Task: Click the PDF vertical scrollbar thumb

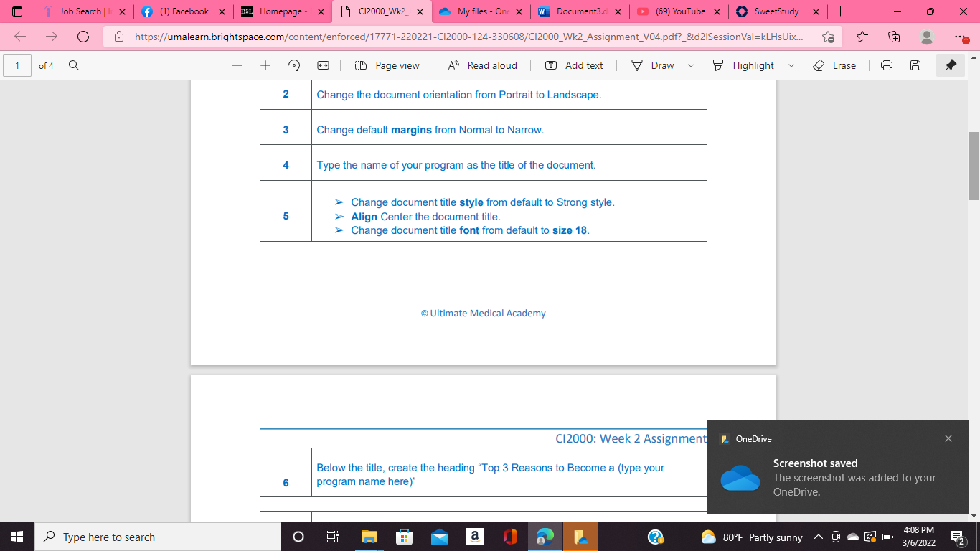Action: (x=974, y=166)
